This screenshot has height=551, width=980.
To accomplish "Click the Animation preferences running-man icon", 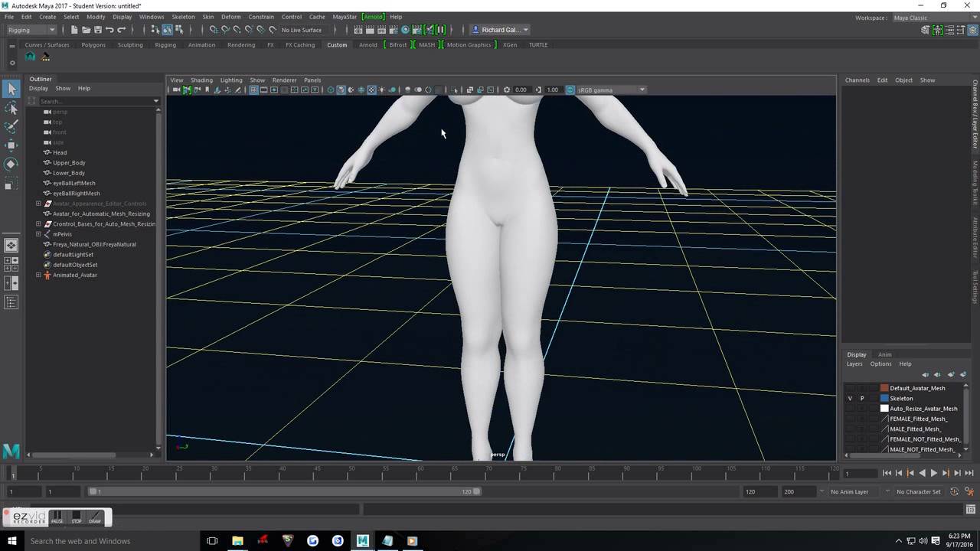I will pyautogui.click(x=969, y=492).
